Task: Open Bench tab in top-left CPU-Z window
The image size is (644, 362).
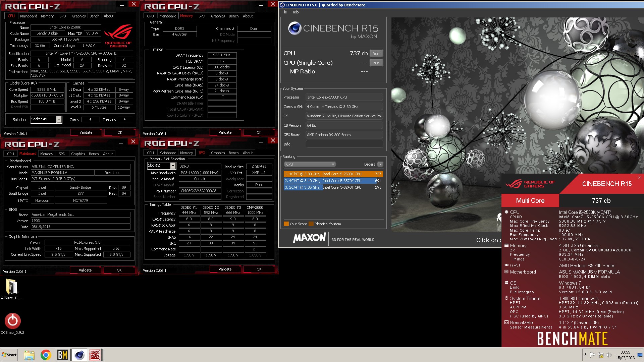Action: point(94,16)
